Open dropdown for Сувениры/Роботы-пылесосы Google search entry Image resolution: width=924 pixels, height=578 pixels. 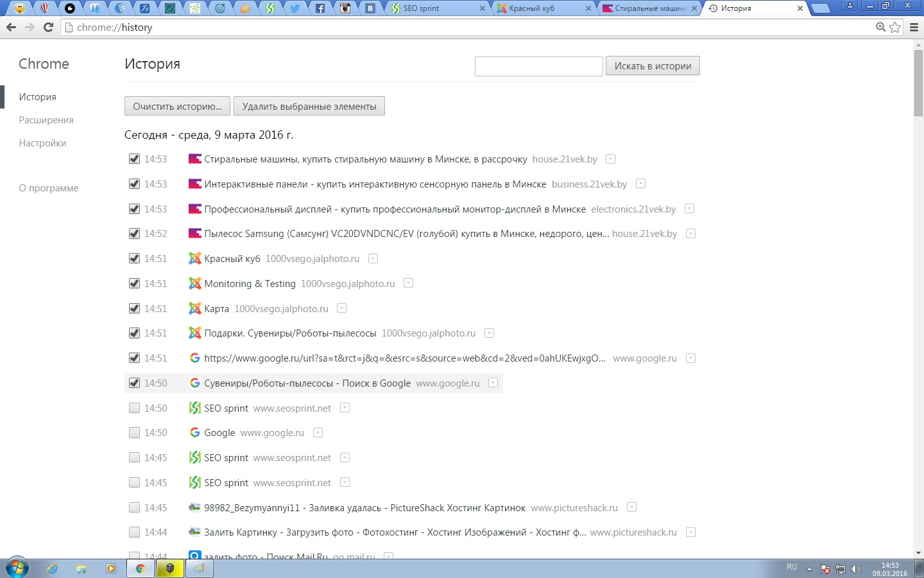[x=493, y=383]
